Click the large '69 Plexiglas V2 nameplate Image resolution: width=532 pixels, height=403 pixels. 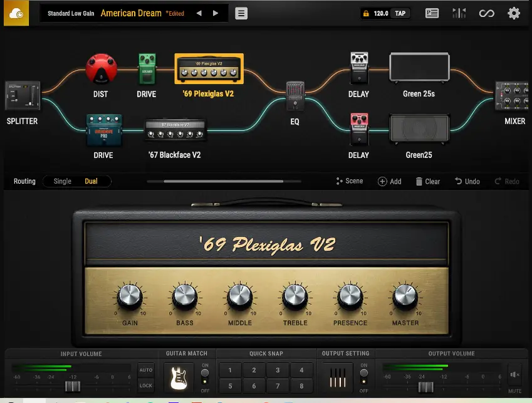267,244
